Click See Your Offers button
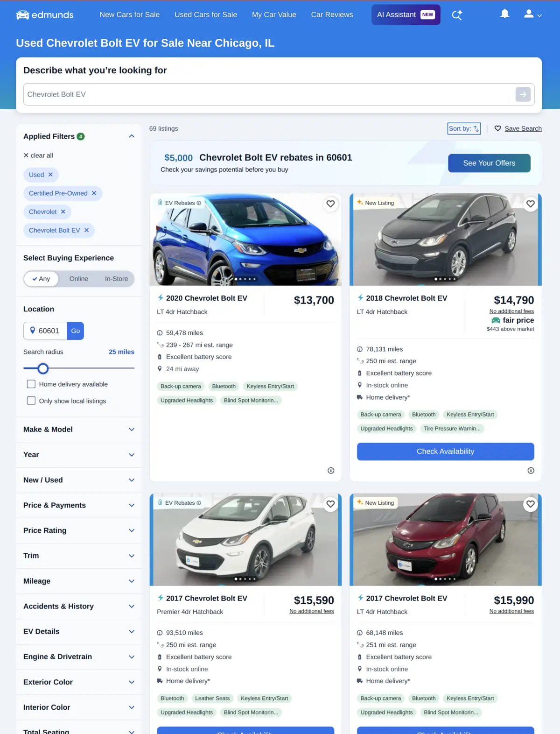The image size is (560, 734). click(489, 163)
